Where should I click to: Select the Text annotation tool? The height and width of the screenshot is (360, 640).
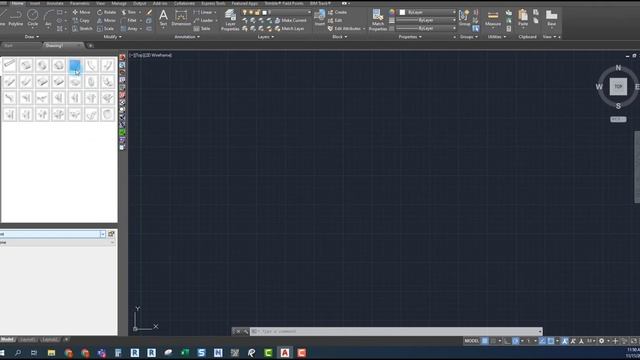pos(163,18)
